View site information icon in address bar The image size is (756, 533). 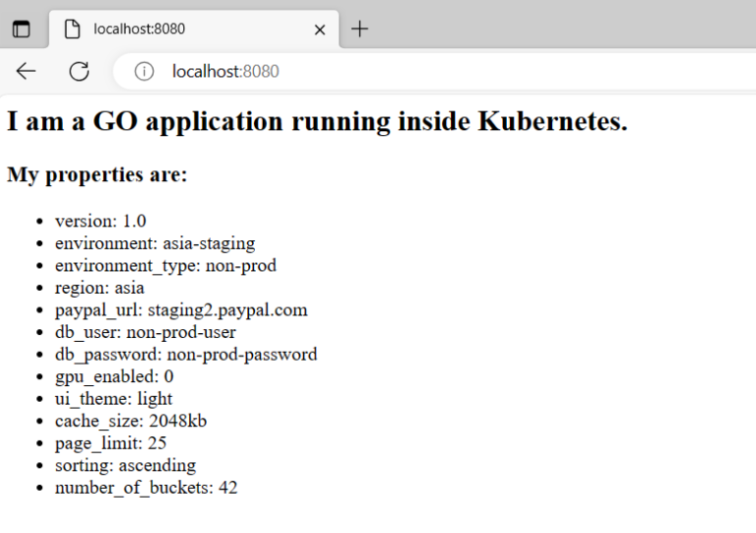(144, 71)
